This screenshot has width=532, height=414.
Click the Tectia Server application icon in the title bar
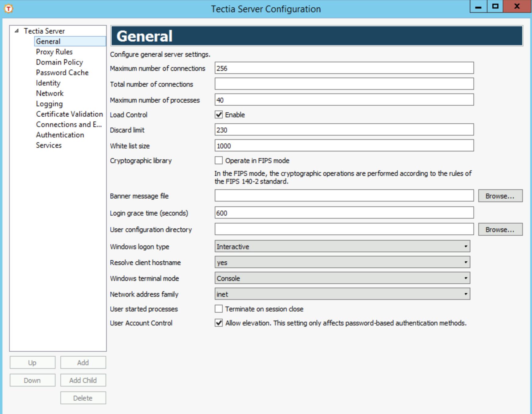[x=8, y=9]
